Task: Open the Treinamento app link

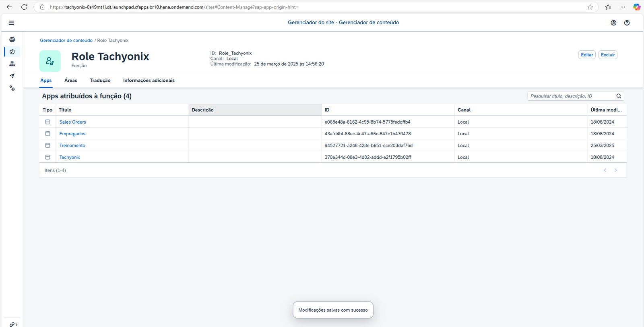Action: click(x=72, y=145)
